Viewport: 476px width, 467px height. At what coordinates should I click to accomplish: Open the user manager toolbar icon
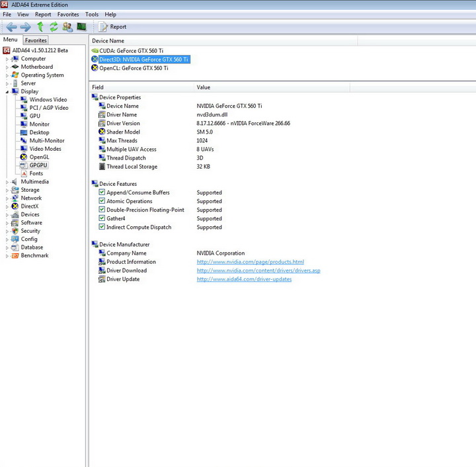tap(67, 27)
